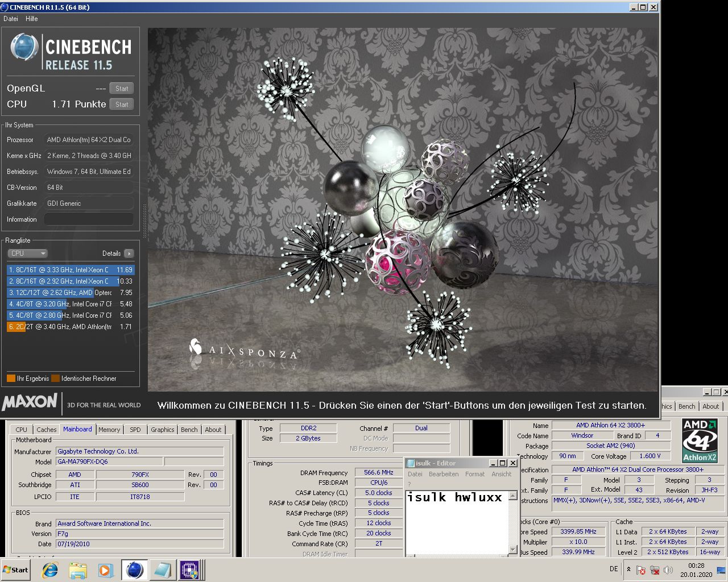The image size is (728, 582).
Task: Click CAS# Latency value 5.0 clocks
Action: coord(379,493)
